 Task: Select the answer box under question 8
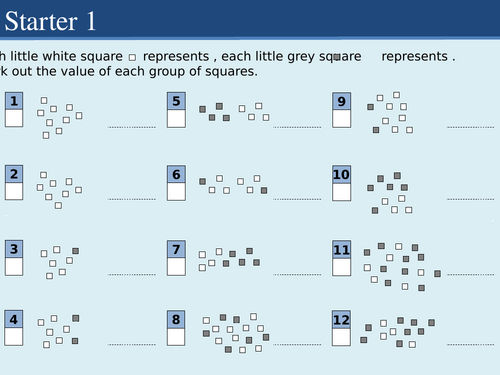pyautogui.click(x=176, y=337)
